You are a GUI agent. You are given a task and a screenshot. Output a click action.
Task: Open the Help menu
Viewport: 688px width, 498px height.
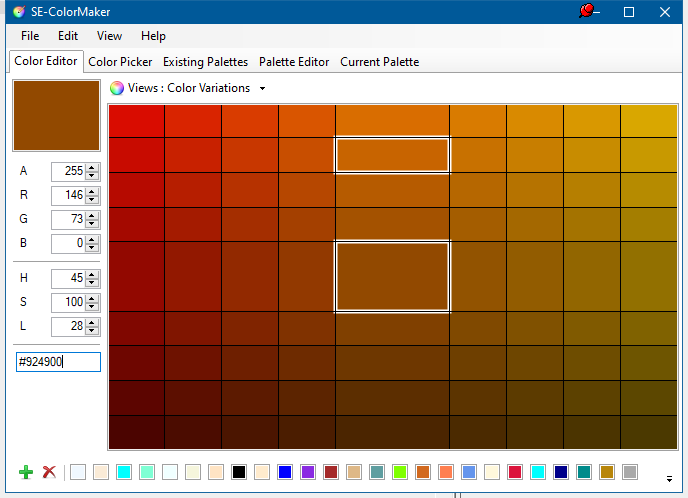pos(153,36)
